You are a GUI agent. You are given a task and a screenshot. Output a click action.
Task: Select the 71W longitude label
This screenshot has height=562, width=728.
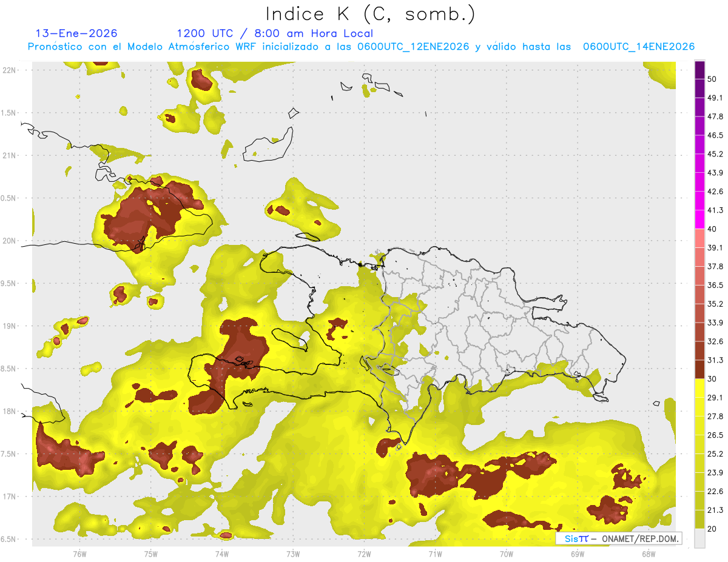tap(435, 554)
